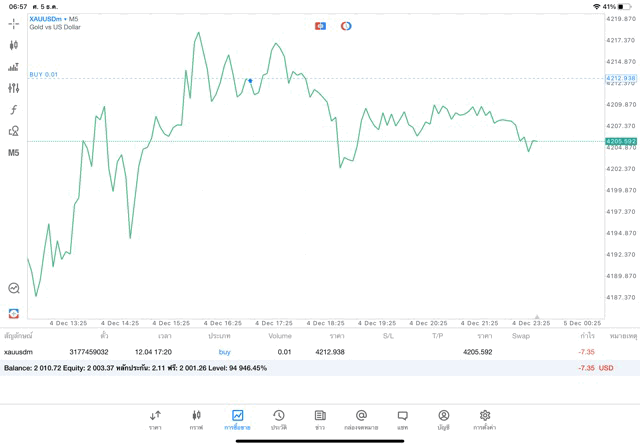640x447 pixels.
Task: Open the M5 timeframe selector
Action: pos(14,153)
